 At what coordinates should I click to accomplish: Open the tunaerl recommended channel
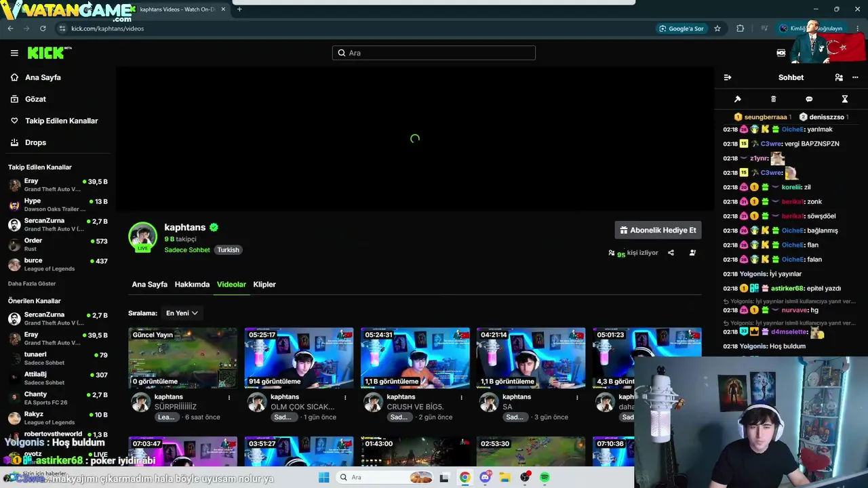click(58, 359)
